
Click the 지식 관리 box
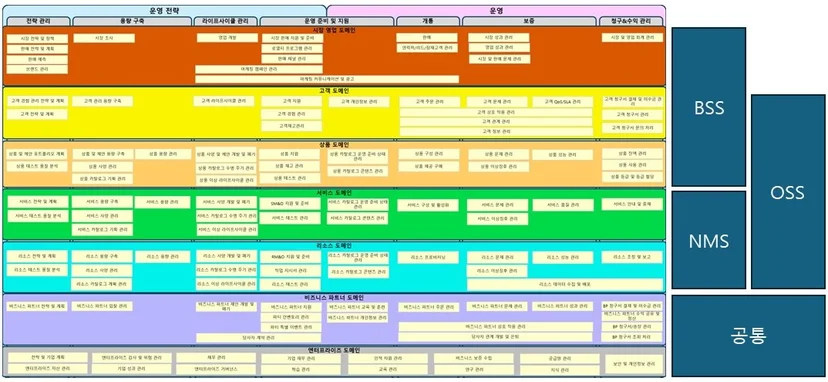[x=559, y=370]
